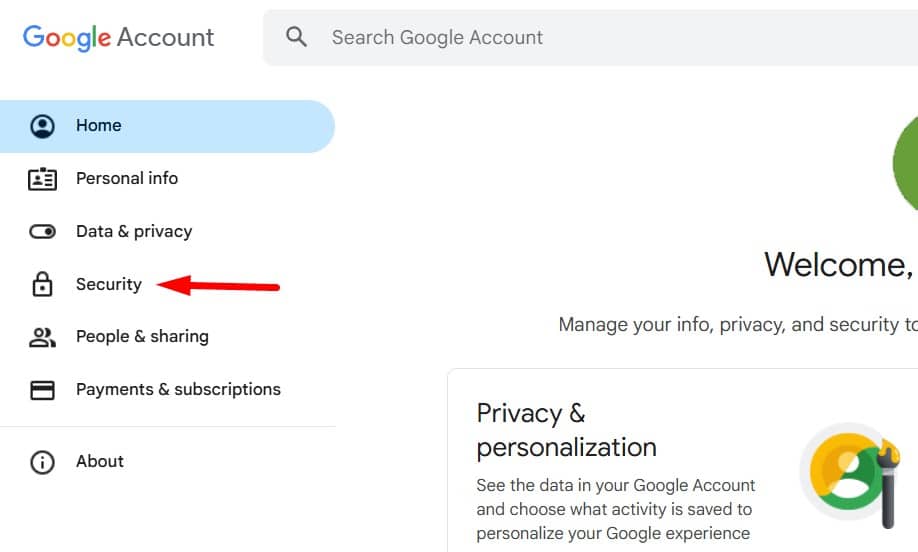Click the Data & privacy toggle icon

coord(42,232)
